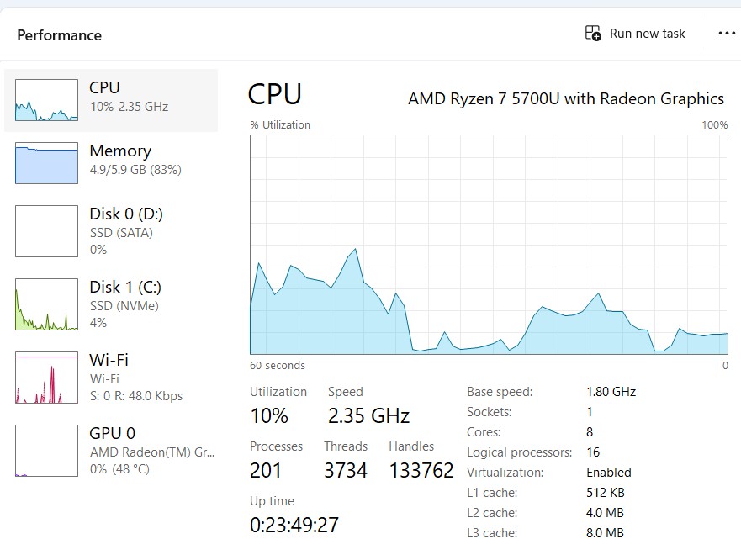Select the CPU mini graph thumbnail
Screen dimensions: 741x560
click(x=46, y=100)
